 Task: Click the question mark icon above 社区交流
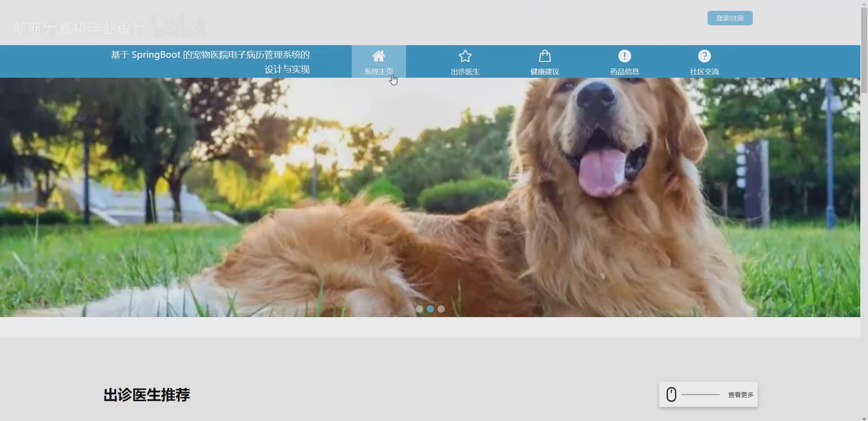pyautogui.click(x=704, y=56)
